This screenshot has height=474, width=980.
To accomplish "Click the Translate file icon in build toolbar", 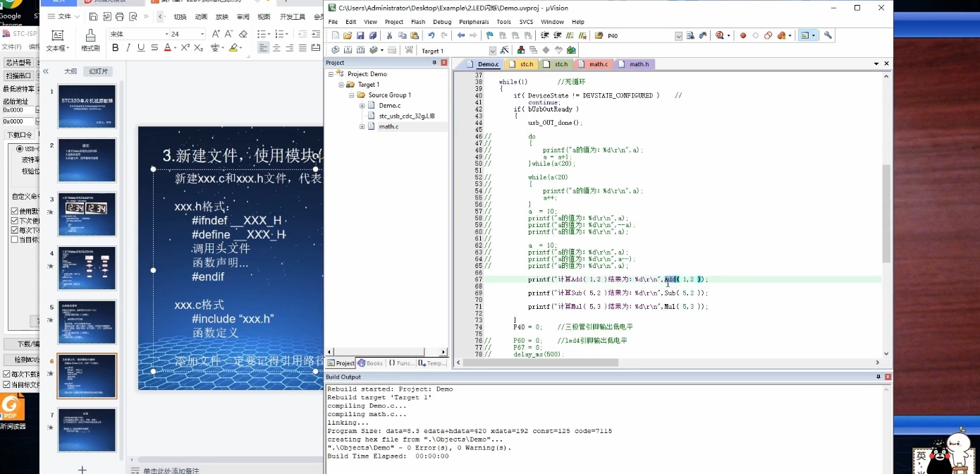I will (x=336, y=50).
